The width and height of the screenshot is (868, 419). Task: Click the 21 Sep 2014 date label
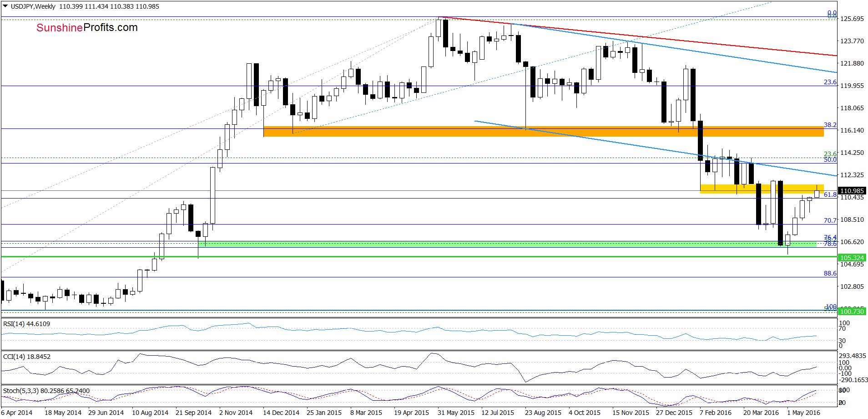pos(193,413)
